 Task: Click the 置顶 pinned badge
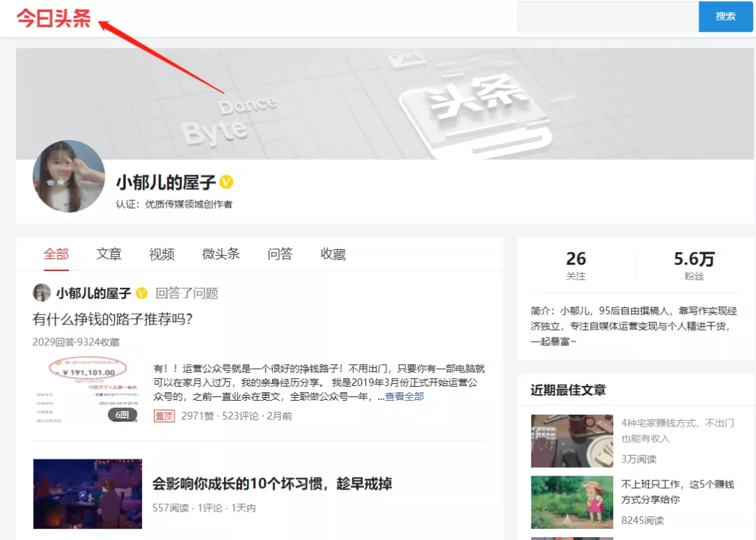[x=163, y=415]
